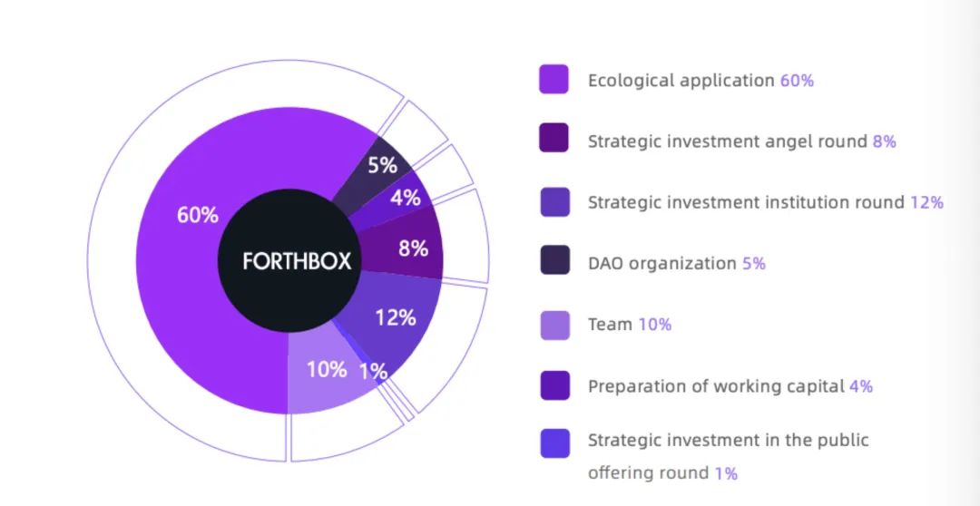Click the "Team 10%" legend label
The height and width of the screenshot is (506, 980).
[629, 324]
